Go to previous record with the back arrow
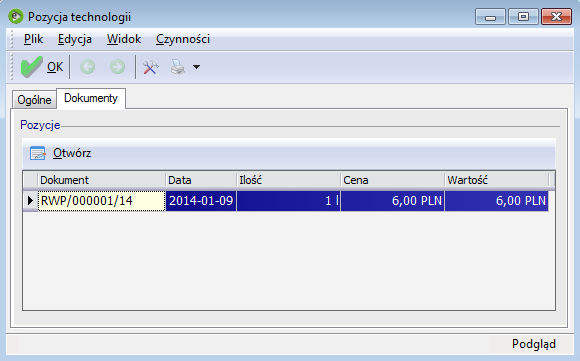Image resolution: width=580 pixels, height=361 pixels. (88, 67)
